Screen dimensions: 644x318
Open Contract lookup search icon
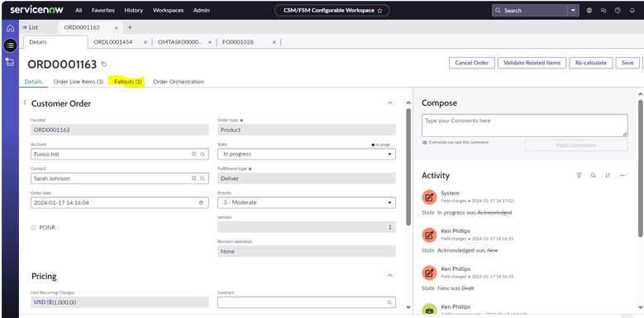389,302
